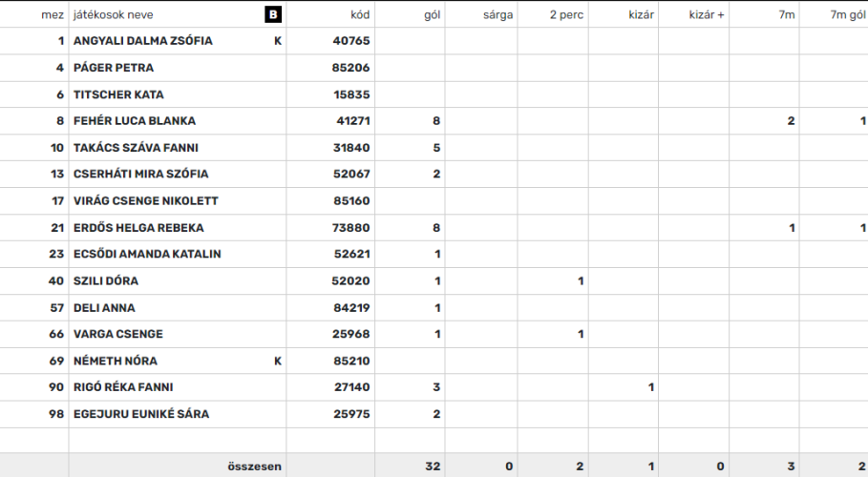Screen dimensions: 868x477
Task: Select player name VARGA CSENGE
Action: (x=117, y=334)
